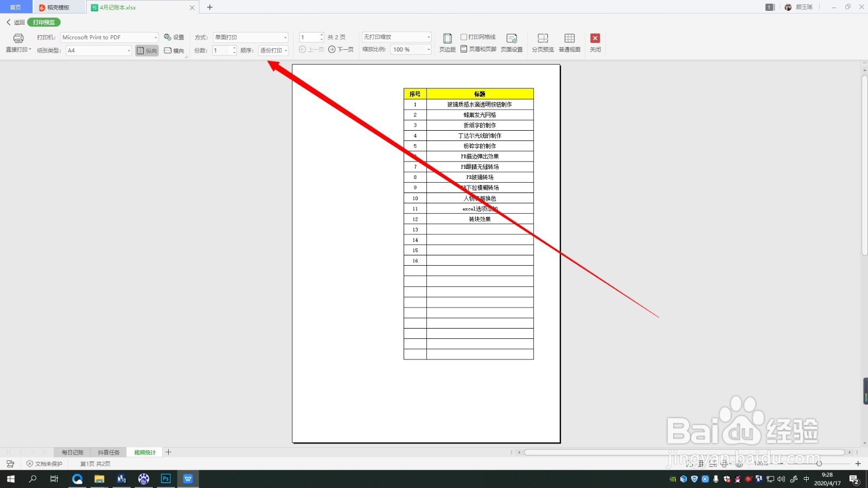
Task: Go to 上一页 previous page
Action: 311,49
